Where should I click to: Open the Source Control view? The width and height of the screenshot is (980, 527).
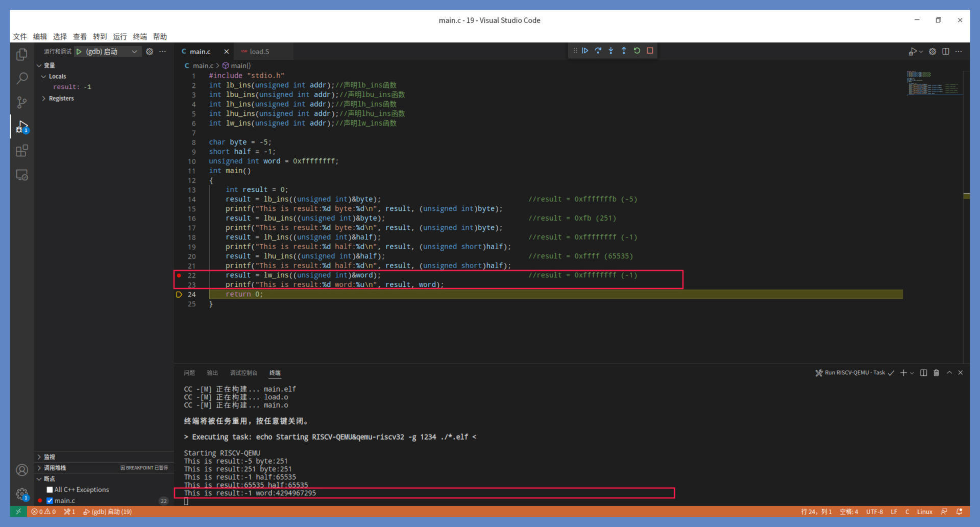pyautogui.click(x=22, y=103)
